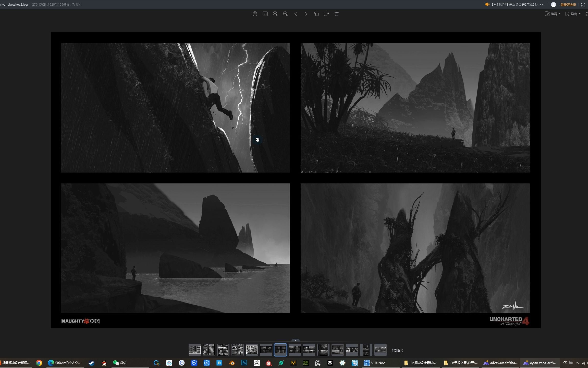Switch to ad2c930e5bf5ba image window
This screenshot has height=368, width=588.
click(x=501, y=363)
